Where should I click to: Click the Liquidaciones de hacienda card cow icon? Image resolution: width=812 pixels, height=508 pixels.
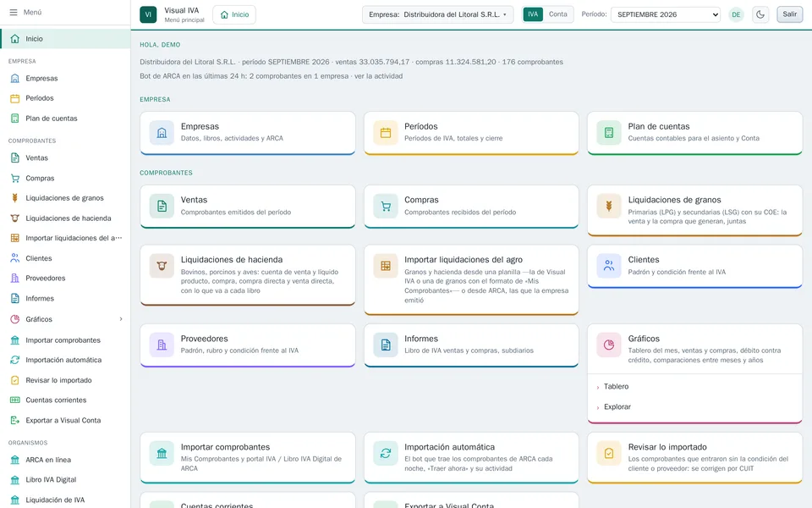[162, 266]
